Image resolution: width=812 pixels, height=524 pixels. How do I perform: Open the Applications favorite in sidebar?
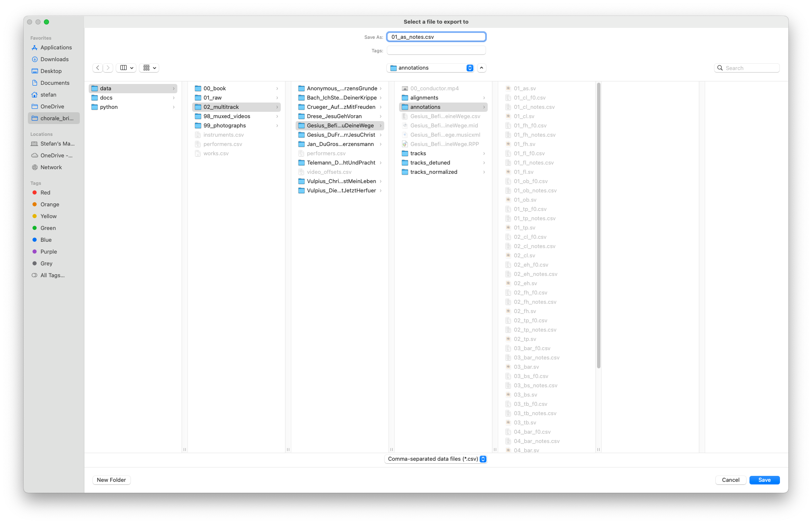(x=56, y=48)
